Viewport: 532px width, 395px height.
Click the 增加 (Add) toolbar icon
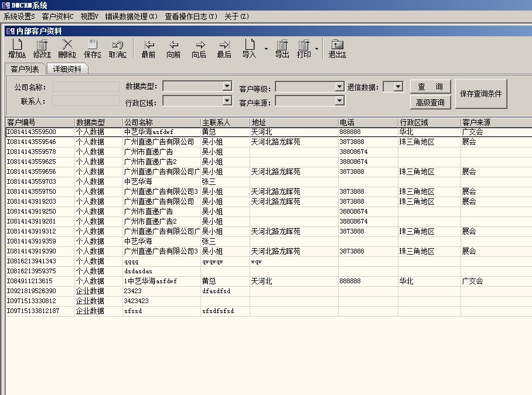point(17,49)
